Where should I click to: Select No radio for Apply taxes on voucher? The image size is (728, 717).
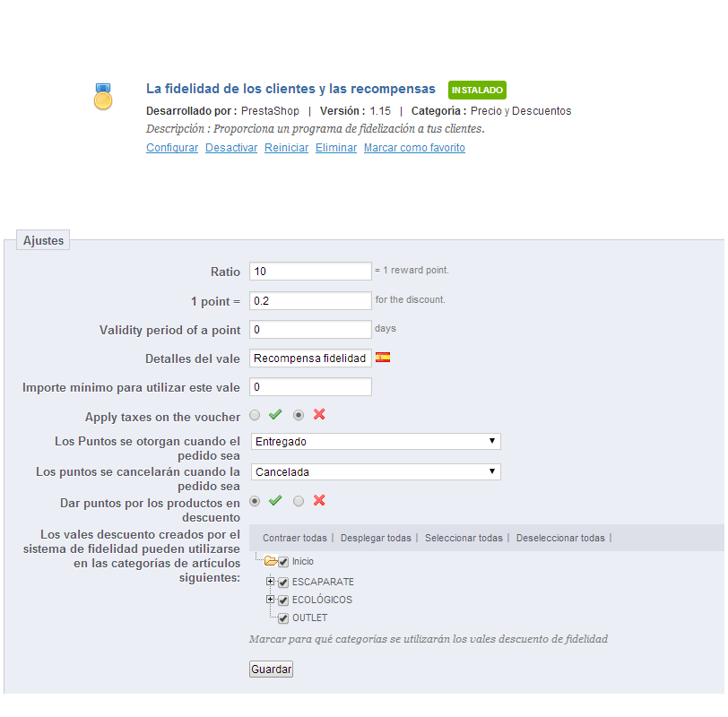pyautogui.click(x=299, y=415)
